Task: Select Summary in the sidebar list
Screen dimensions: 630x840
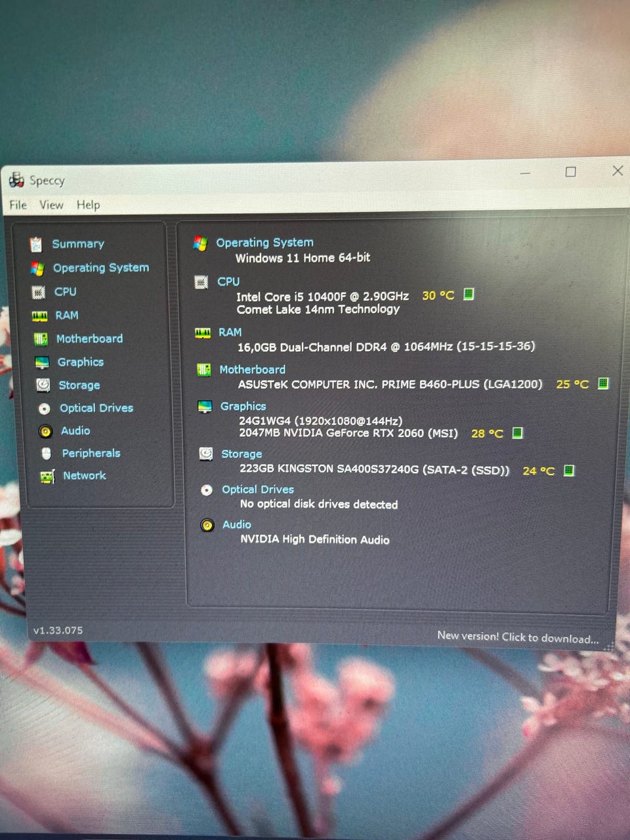Action: (x=78, y=244)
